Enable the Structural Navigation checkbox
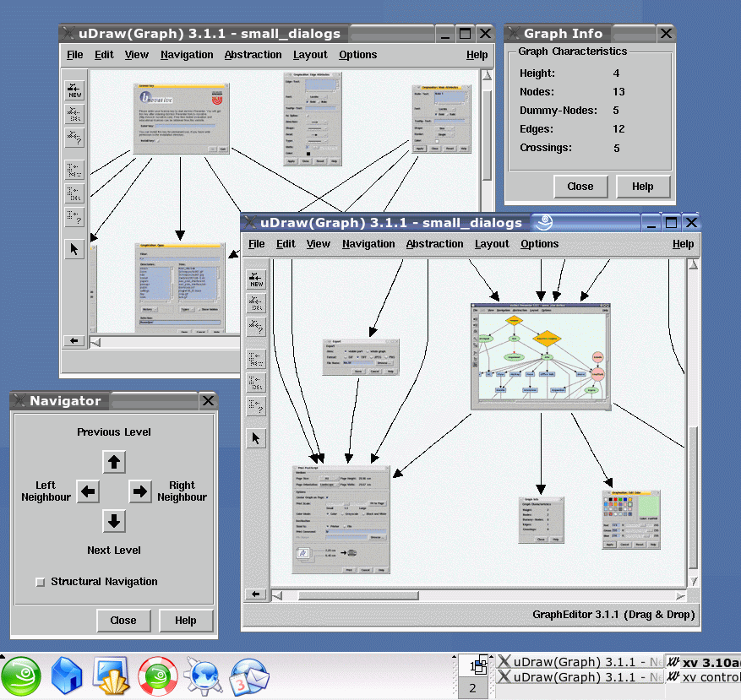The image size is (741, 700). [x=41, y=582]
